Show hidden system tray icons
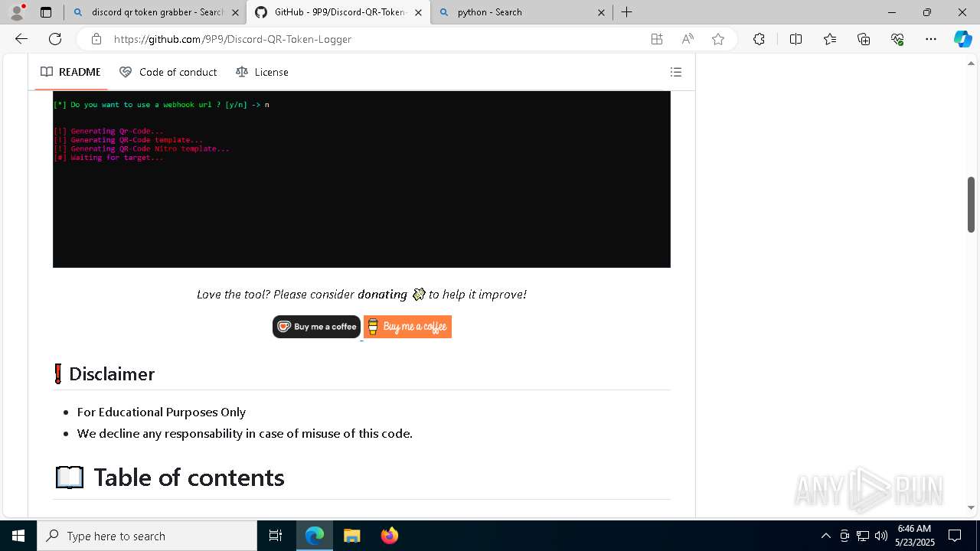 coord(826,536)
